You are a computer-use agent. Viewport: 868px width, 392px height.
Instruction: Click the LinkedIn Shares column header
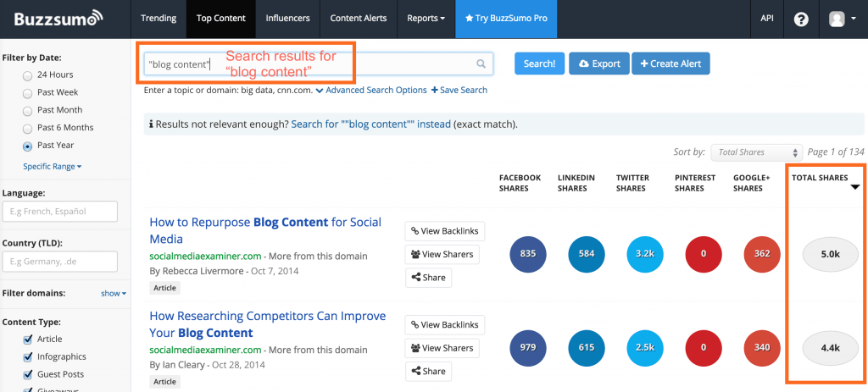tap(576, 183)
